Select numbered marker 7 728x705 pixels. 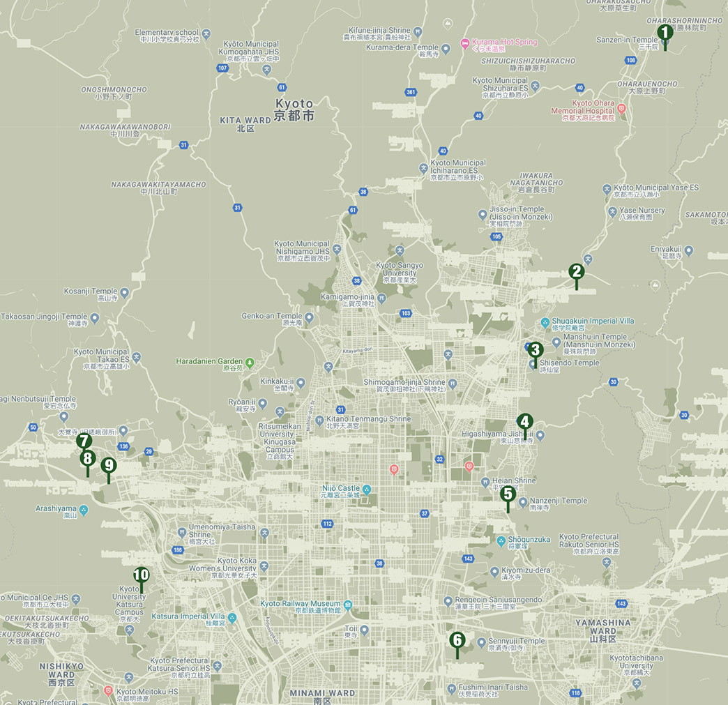pos(84,441)
